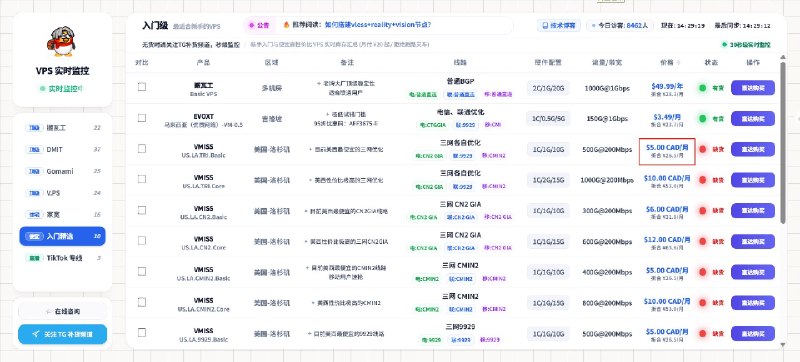Click the penguin mascot logo
The image size is (800, 362).
point(62,41)
